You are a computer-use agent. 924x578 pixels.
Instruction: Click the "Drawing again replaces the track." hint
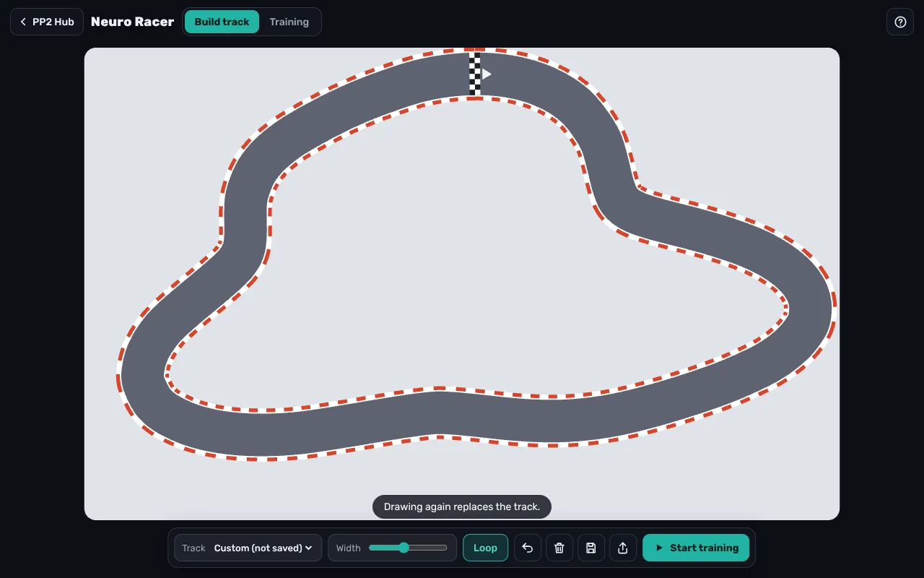click(462, 506)
